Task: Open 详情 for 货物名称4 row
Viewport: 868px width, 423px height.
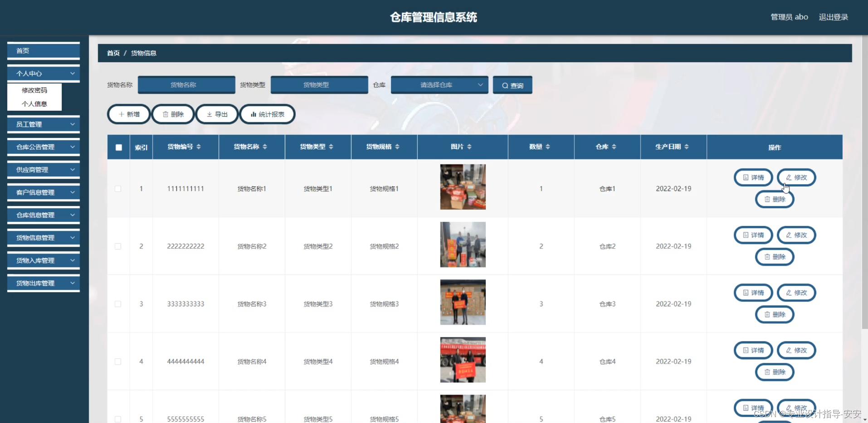Action: coord(753,350)
